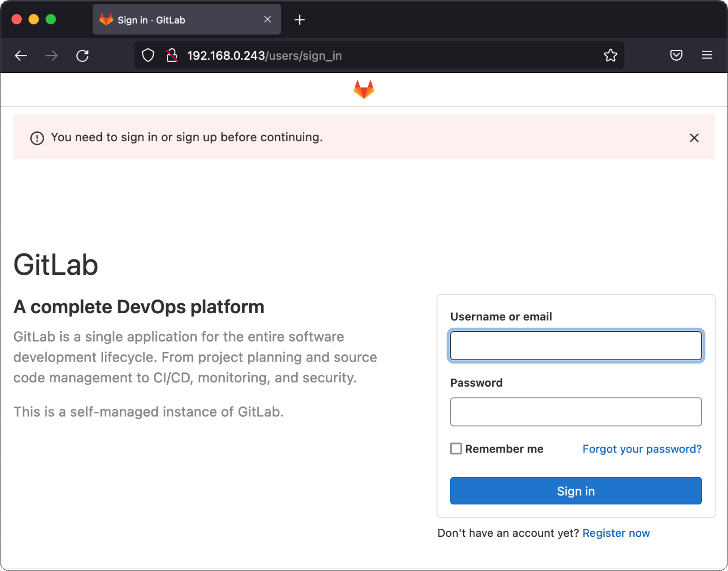Screen dimensions: 728x571
Task: Dismiss the sign-in warning banner
Action: [x=694, y=138]
